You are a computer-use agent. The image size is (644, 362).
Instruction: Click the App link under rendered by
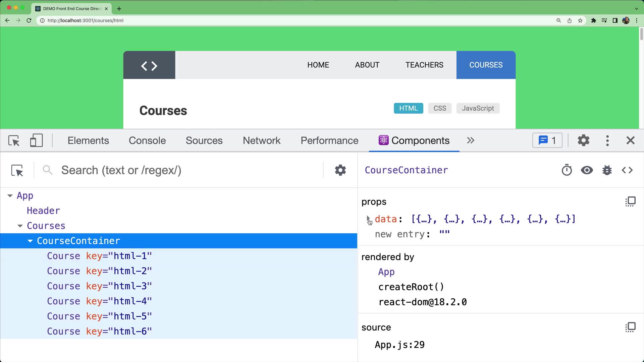click(x=386, y=272)
